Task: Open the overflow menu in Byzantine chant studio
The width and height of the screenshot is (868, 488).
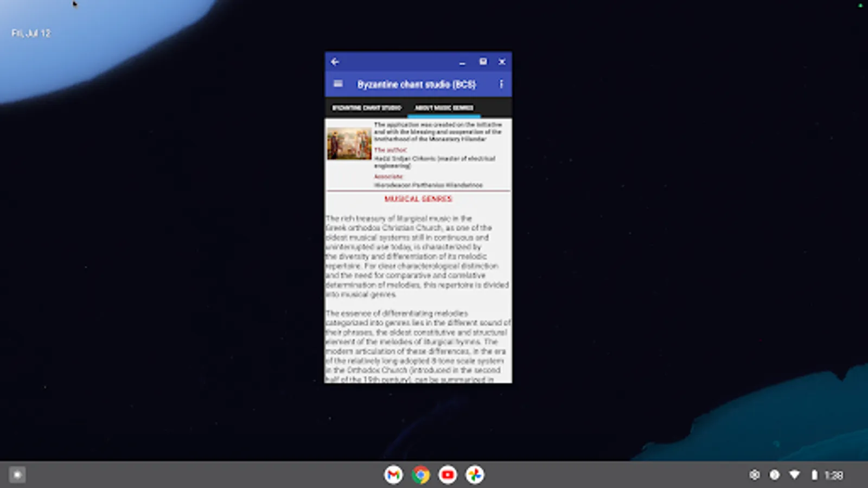Action: (501, 84)
